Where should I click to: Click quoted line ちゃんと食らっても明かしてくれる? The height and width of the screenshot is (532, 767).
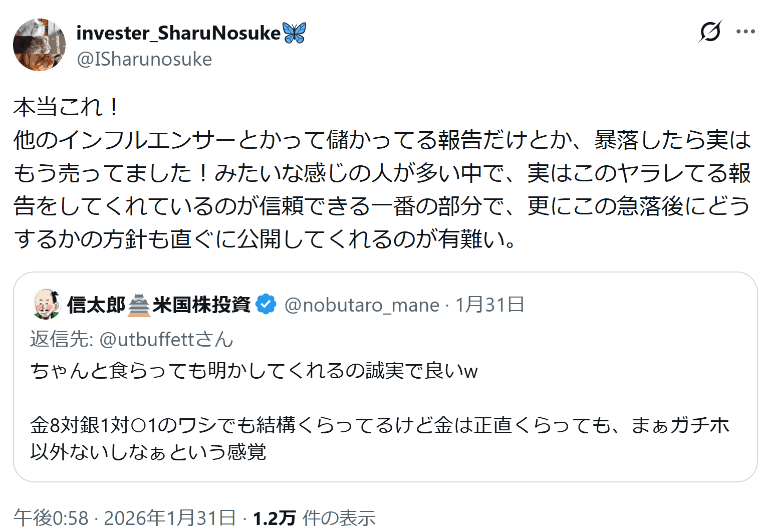click(x=253, y=371)
